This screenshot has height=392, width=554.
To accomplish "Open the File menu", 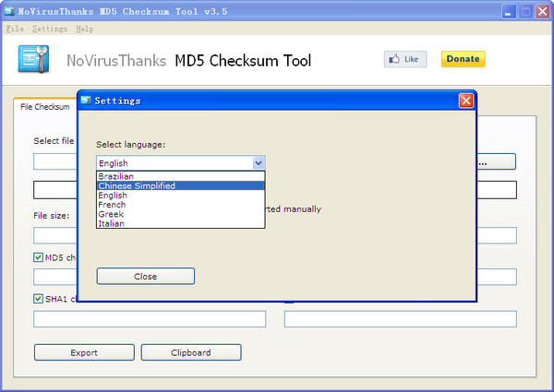I will 15,29.
